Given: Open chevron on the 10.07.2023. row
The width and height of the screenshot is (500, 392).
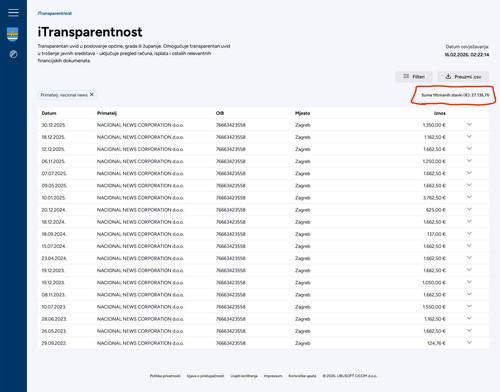Looking at the screenshot, I should (469, 306).
